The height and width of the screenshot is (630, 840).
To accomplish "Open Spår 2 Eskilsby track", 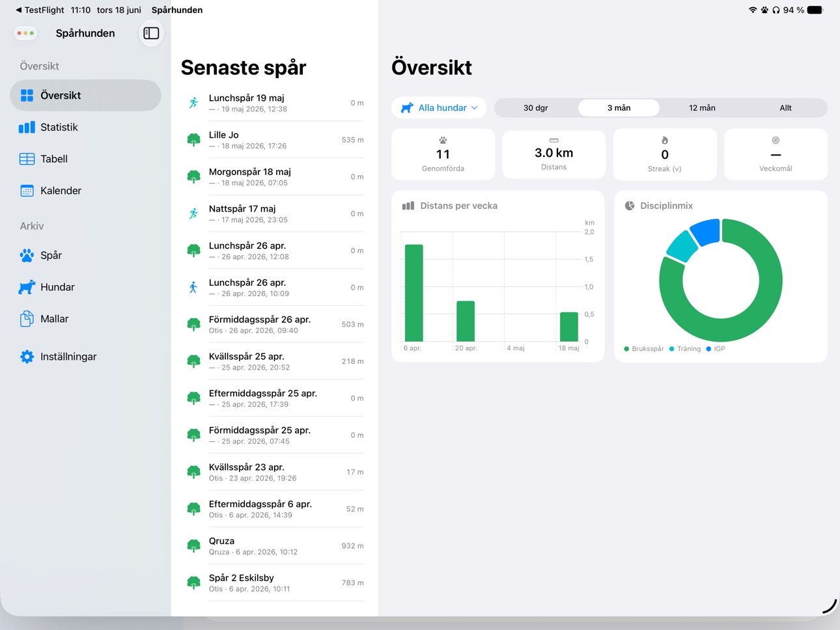I will pyautogui.click(x=274, y=582).
